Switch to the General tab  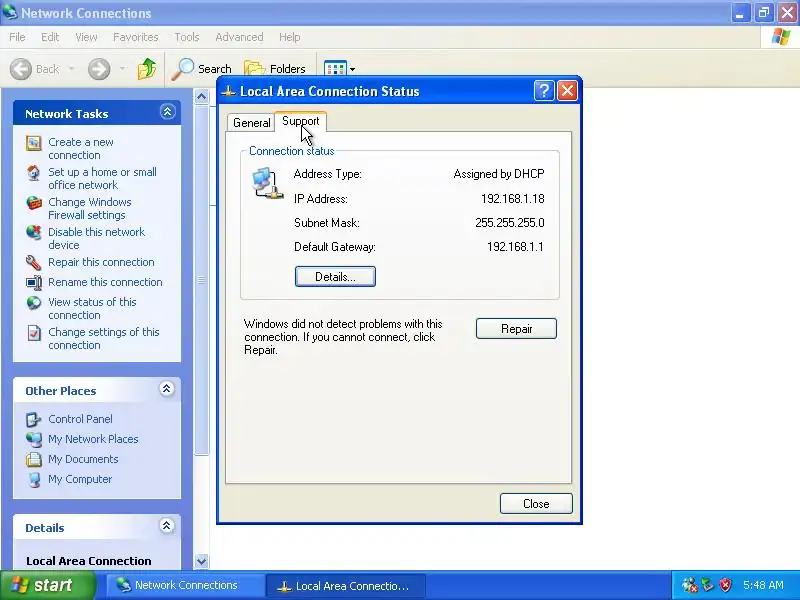(x=251, y=123)
